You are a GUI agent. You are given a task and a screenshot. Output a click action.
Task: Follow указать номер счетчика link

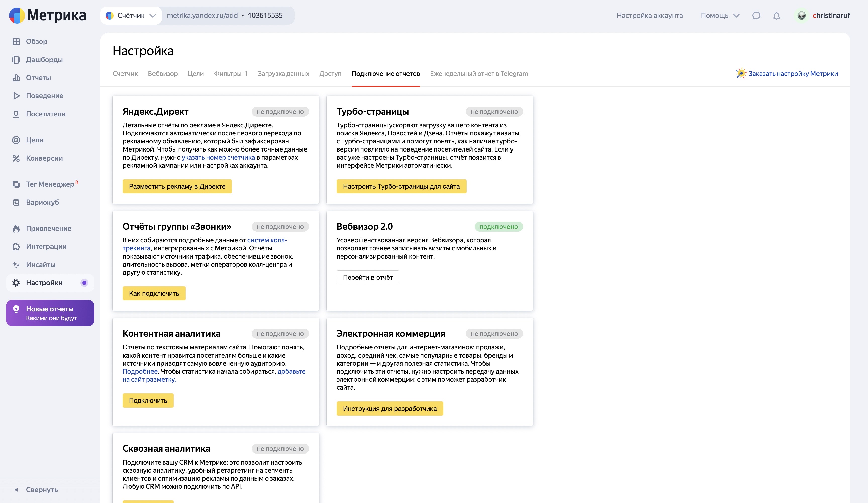[218, 157]
